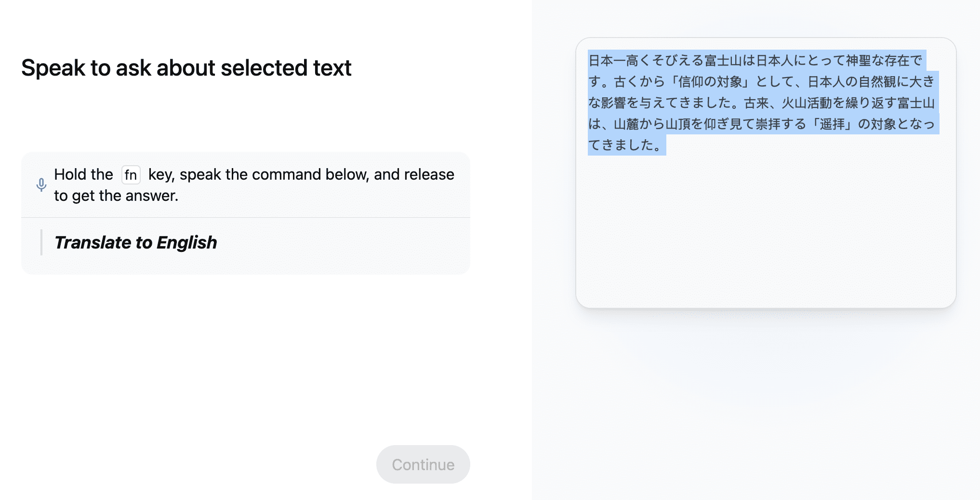Click the word English in the command
Viewport: 980px width, 500px height.
coord(187,243)
